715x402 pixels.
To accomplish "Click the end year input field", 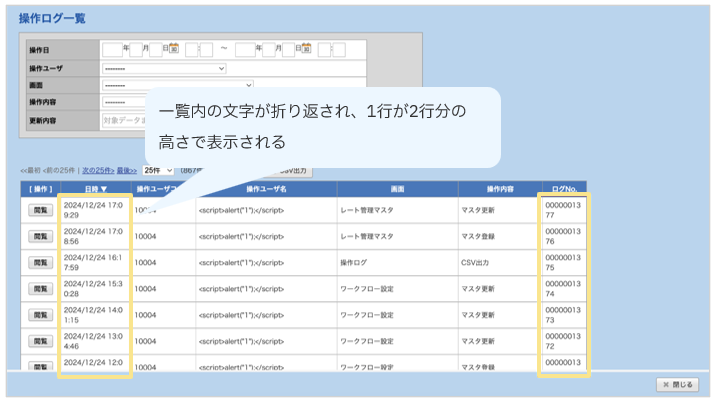I will [246, 49].
